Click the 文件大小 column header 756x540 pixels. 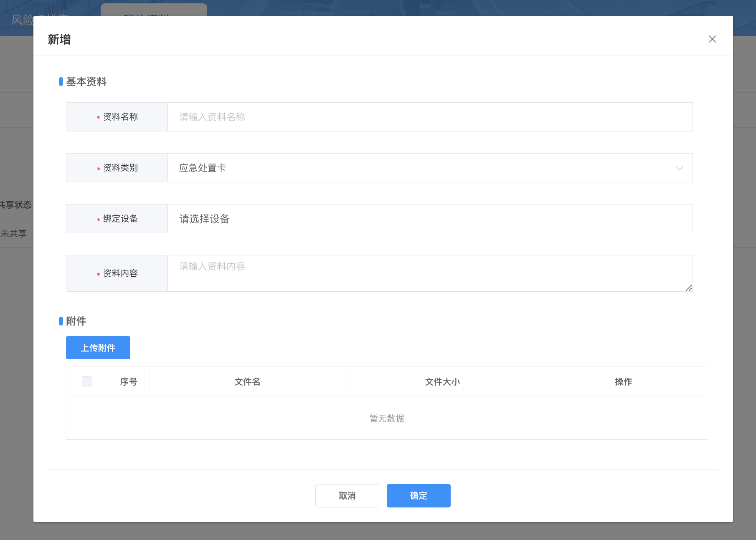tap(442, 382)
